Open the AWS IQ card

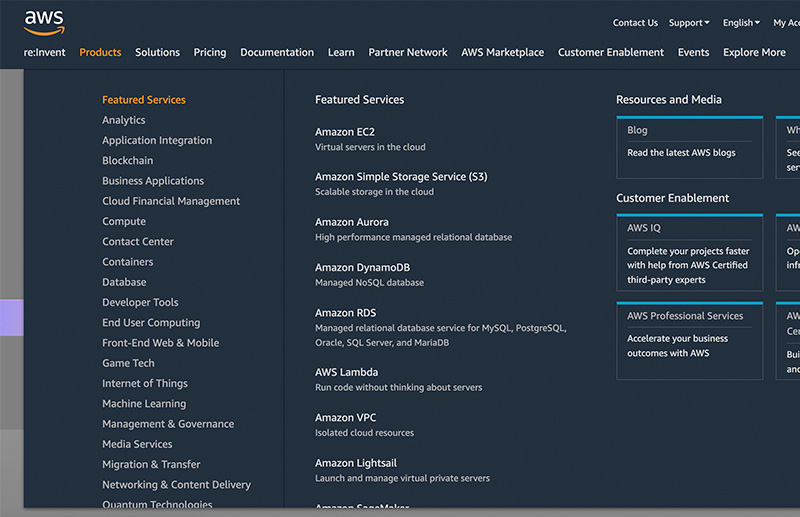[690, 253]
